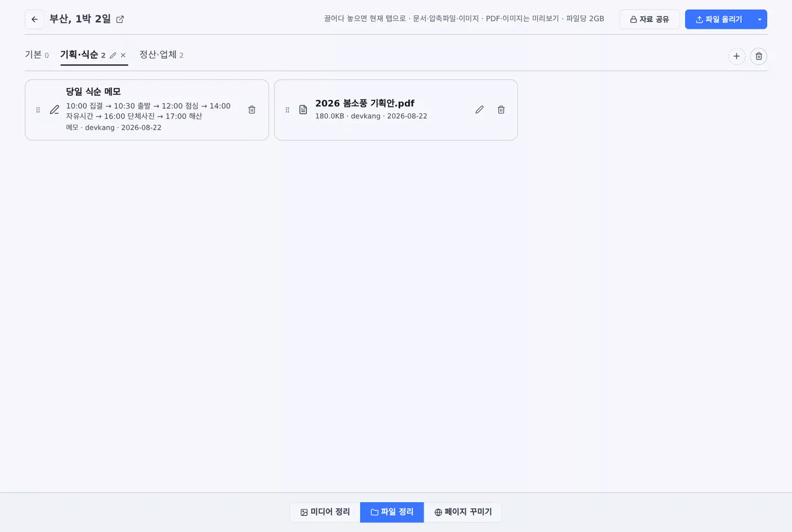The height and width of the screenshot is (532, 792).
Task: Expand the 파일 올리기 dropdown arrow
Action: pyautogui.click(x=760, y=19)
